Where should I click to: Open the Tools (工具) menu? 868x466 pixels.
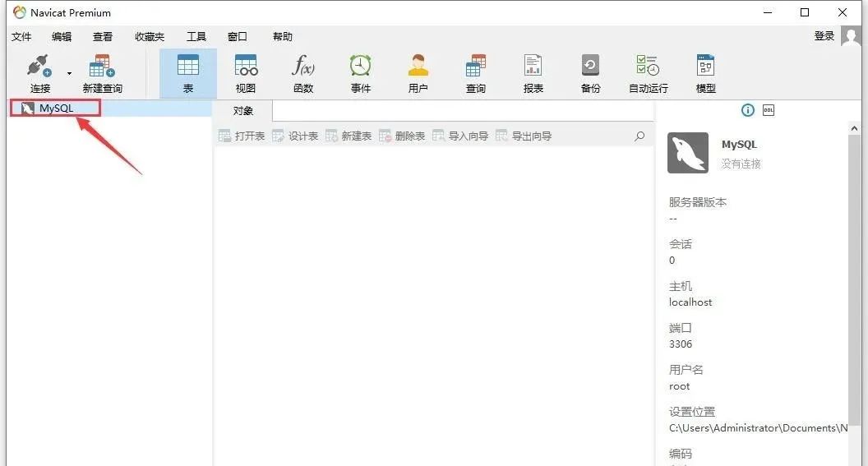pos(196,36)
